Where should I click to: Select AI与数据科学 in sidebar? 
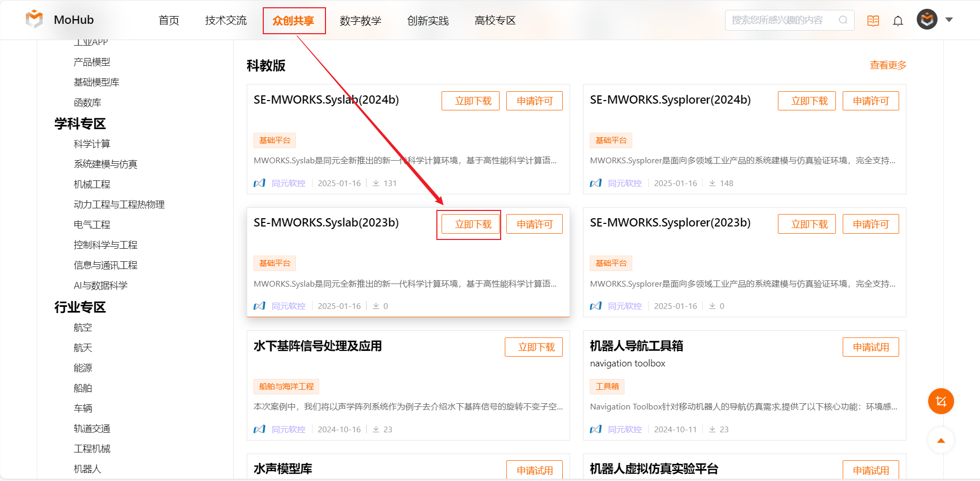pyautogui.click(x=101, y=285)
